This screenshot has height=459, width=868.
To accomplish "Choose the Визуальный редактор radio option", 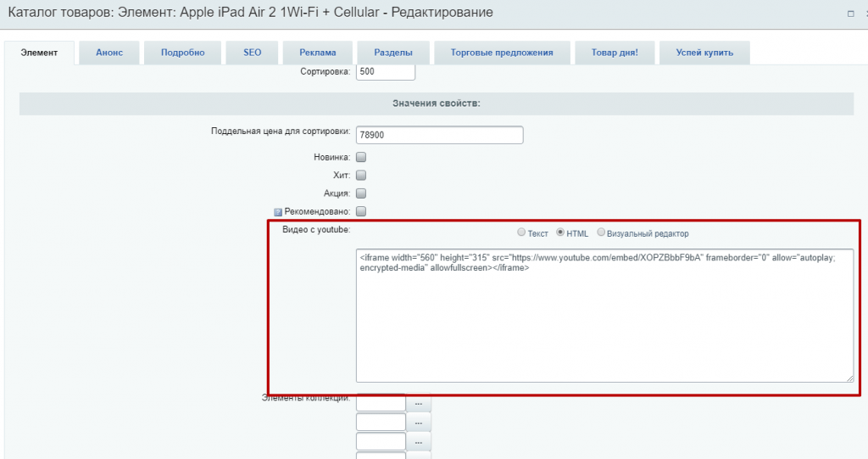I will (x=601, y=232).
